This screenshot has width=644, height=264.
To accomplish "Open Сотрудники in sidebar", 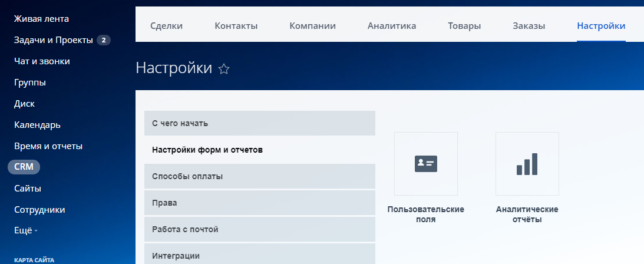I will click(x=39, y=210).
